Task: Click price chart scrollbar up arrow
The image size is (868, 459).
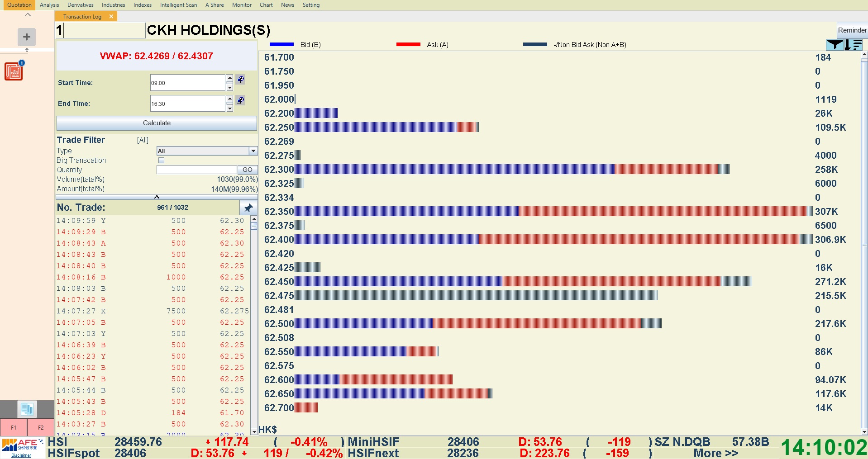Action: [x=864, y=54]
